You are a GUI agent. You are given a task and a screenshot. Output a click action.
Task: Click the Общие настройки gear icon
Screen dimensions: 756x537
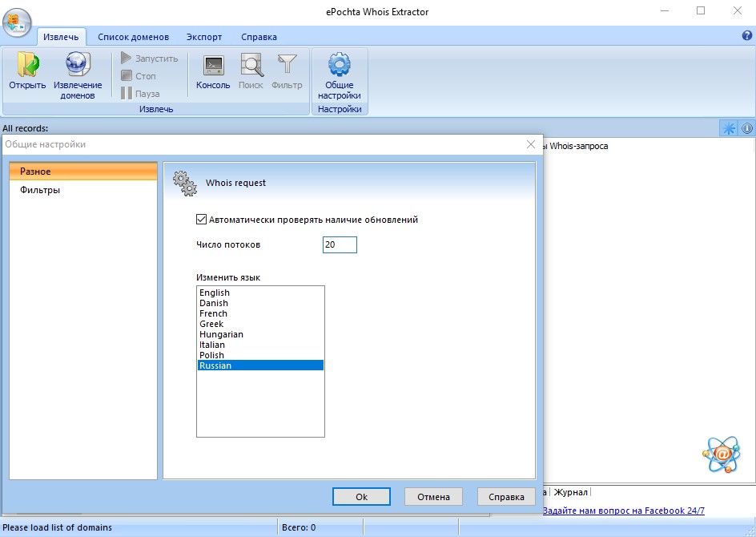coord(340,66)
